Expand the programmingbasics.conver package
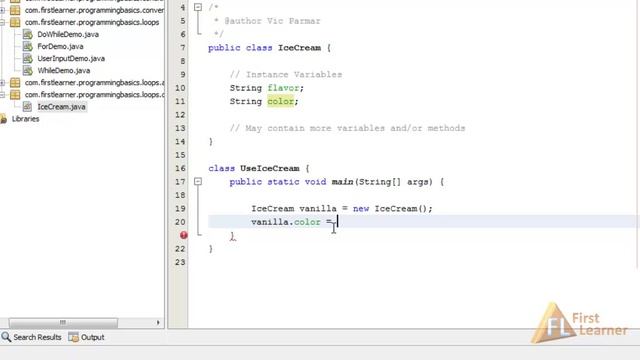640x360 pixels. click(2, 10)
